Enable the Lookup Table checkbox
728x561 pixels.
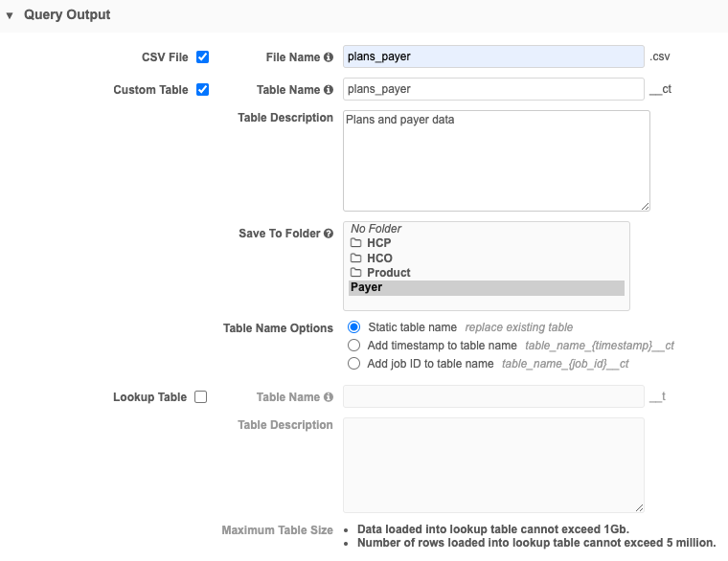pos(201,397)
